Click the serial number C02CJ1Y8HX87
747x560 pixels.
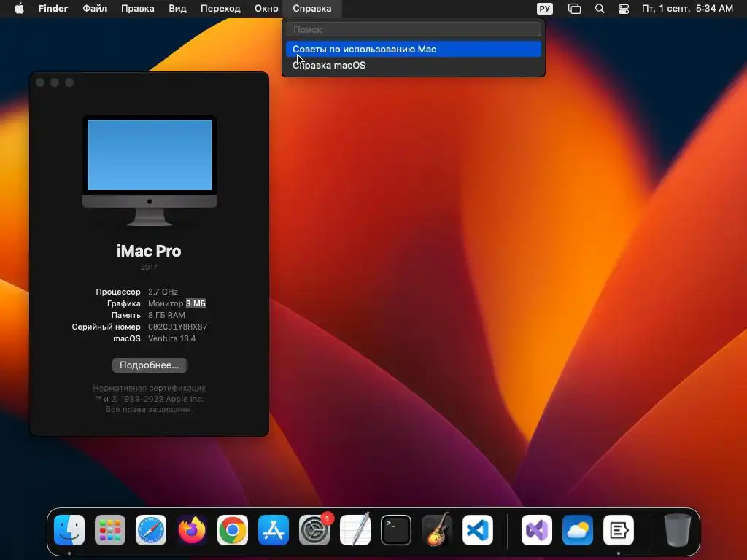click(178, 327)
